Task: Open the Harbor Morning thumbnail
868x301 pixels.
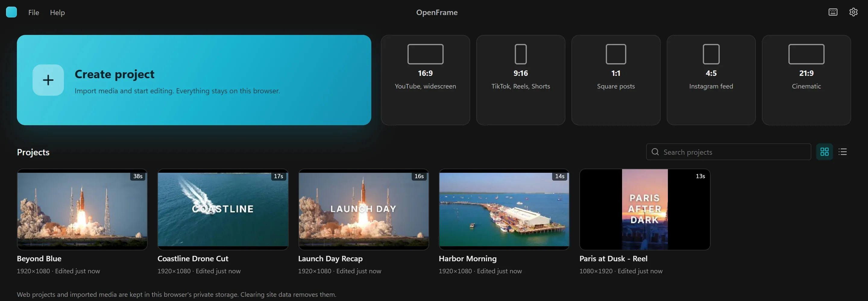Action: coord(504,209)
